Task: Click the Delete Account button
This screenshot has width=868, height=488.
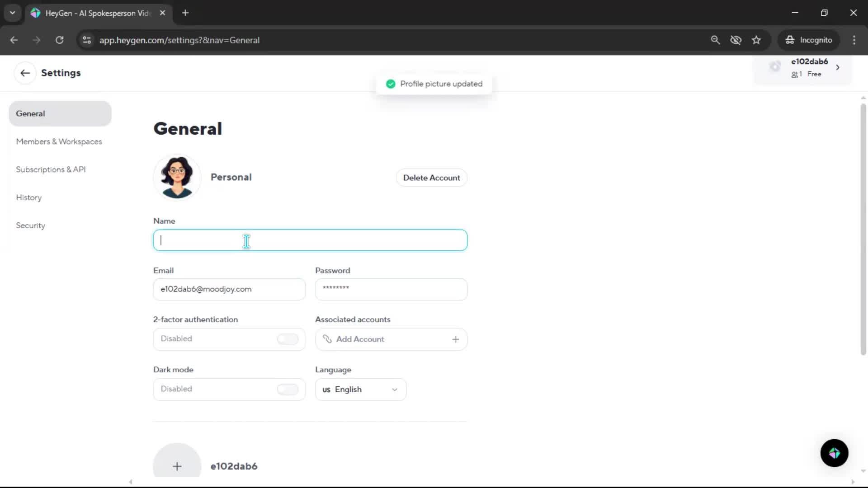Action: 431,178
